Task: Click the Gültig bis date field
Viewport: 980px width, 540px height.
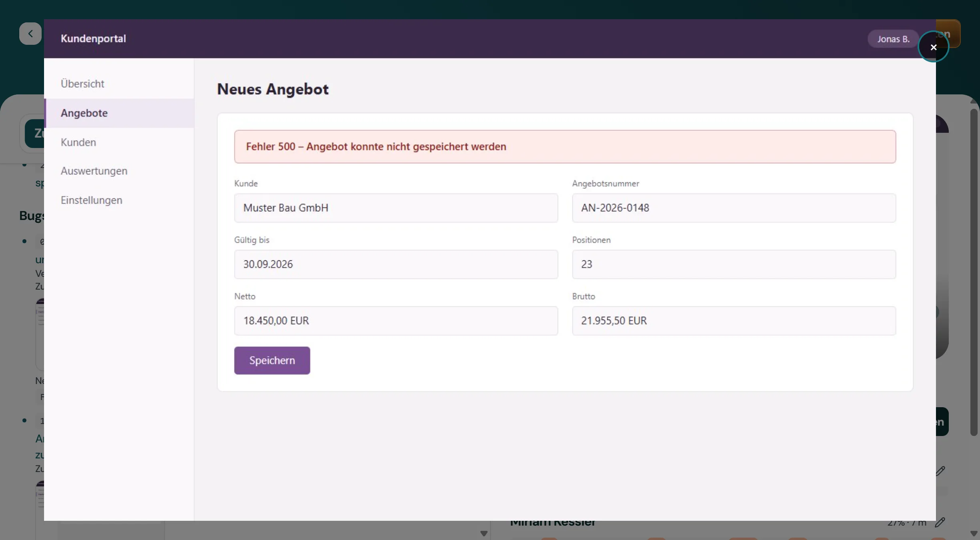Action: coord(396,264)
